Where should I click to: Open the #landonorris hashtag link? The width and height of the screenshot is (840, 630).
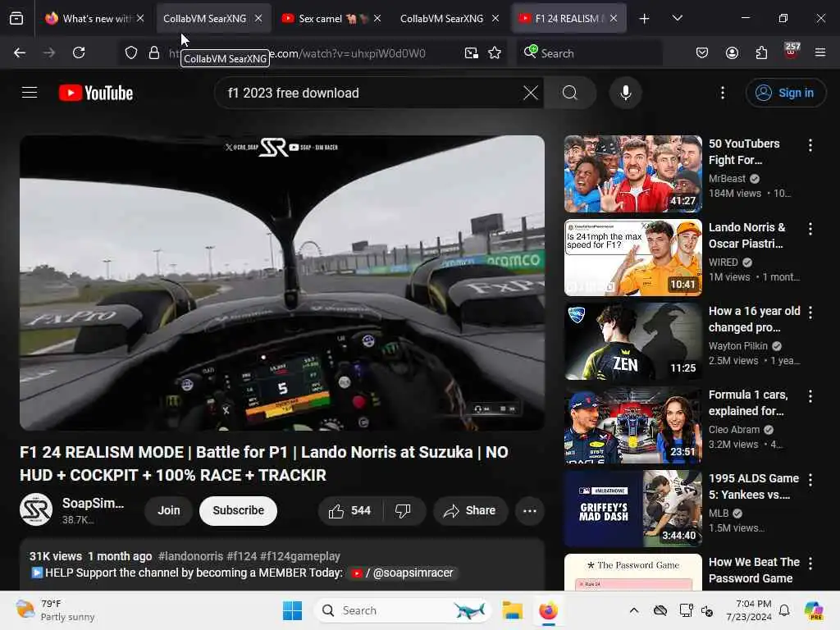[190, 556]
